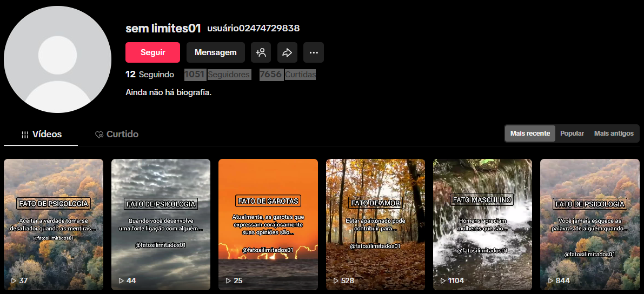Click the Mensagem button
Image resolution: width=644 pixels, height=294 pixels.
tap(216, 52)
